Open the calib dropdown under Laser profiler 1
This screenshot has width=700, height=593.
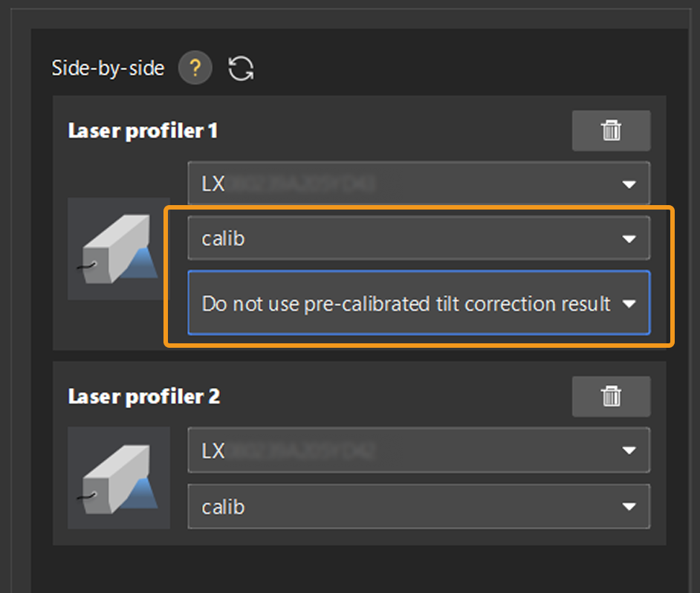point(418,239)
